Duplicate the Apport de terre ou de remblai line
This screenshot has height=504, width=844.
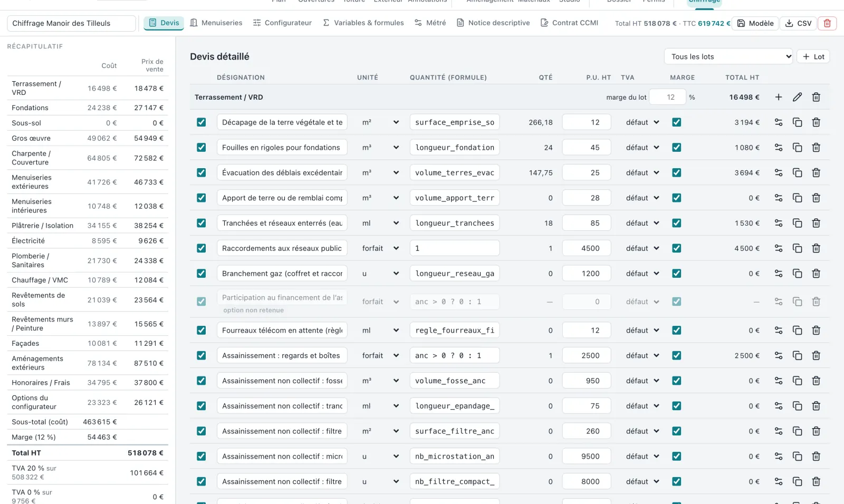(x=797, y=198)
